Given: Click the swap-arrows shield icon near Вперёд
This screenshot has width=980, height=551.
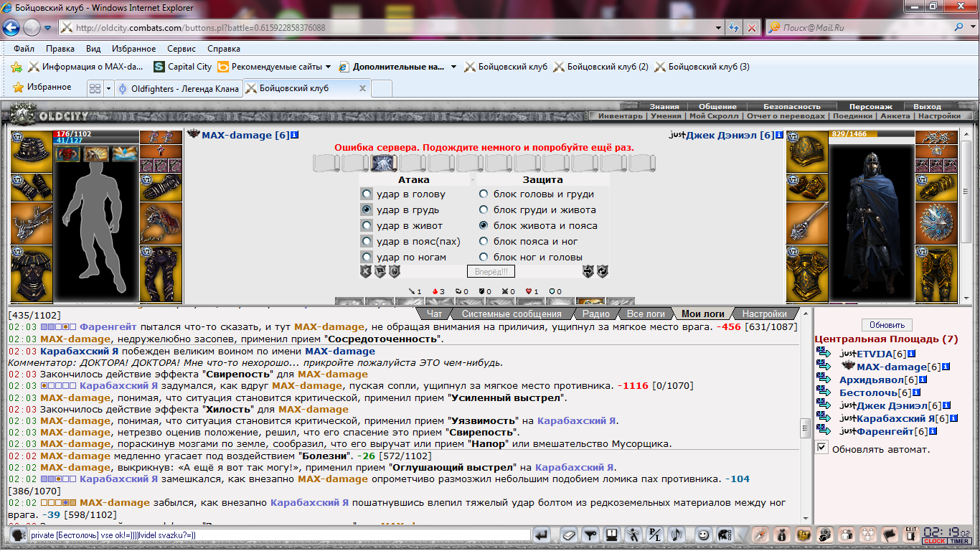Looking at the screenshot, I should (x=588, y=272).
